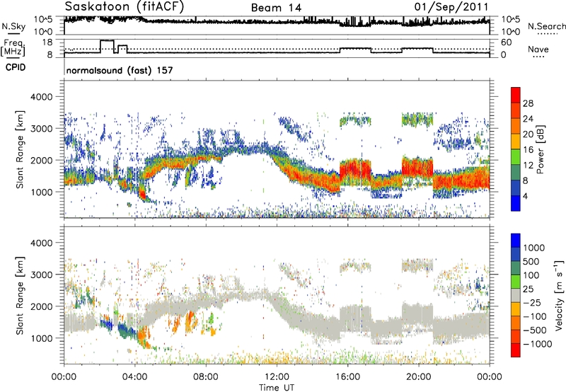
Task: Click the red power echo block near 16:00
Action: click(356, 169)
